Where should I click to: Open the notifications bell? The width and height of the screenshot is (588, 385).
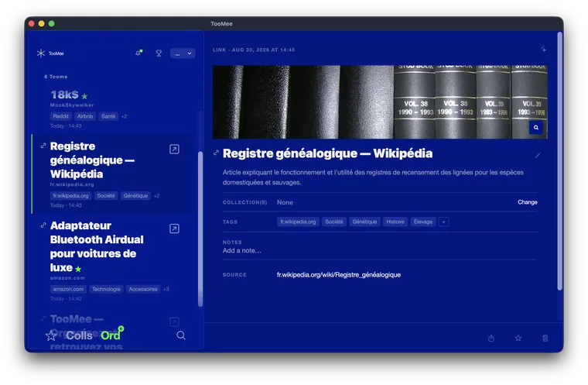(x=138, y=53)
